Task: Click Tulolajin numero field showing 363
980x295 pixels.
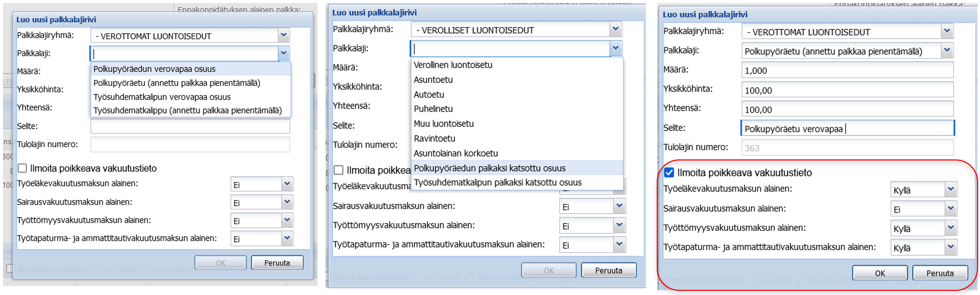Action: pyautogui.click(x=848, y=147)
